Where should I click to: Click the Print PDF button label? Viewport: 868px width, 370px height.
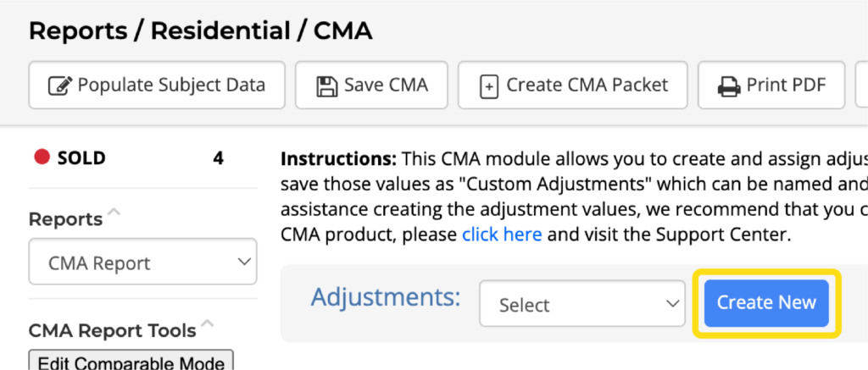(786, 86)
